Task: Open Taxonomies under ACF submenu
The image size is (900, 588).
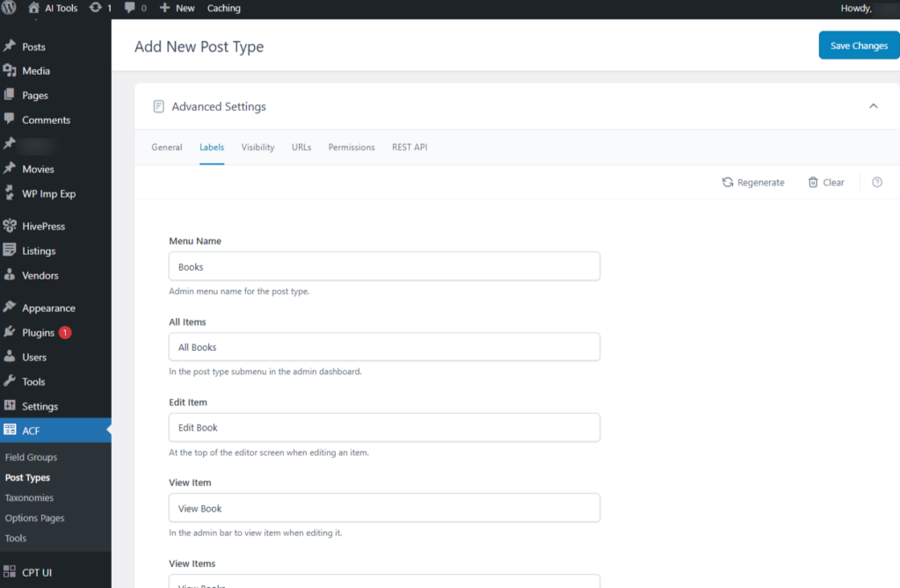Action: (29, 497)
